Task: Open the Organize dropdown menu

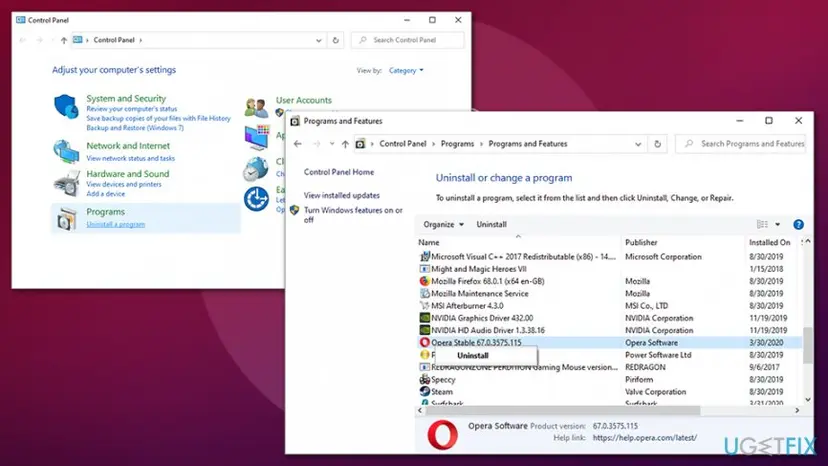Action: [444, 225]
